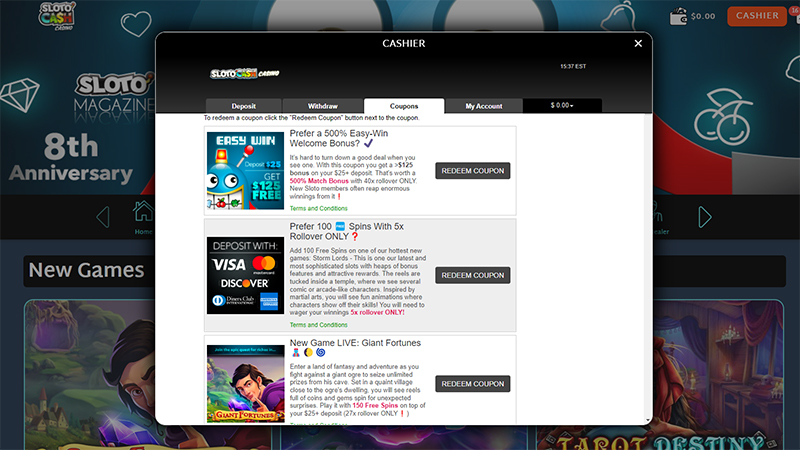
Task: Go to previous category with left arrow
Action: coord(103,217)
